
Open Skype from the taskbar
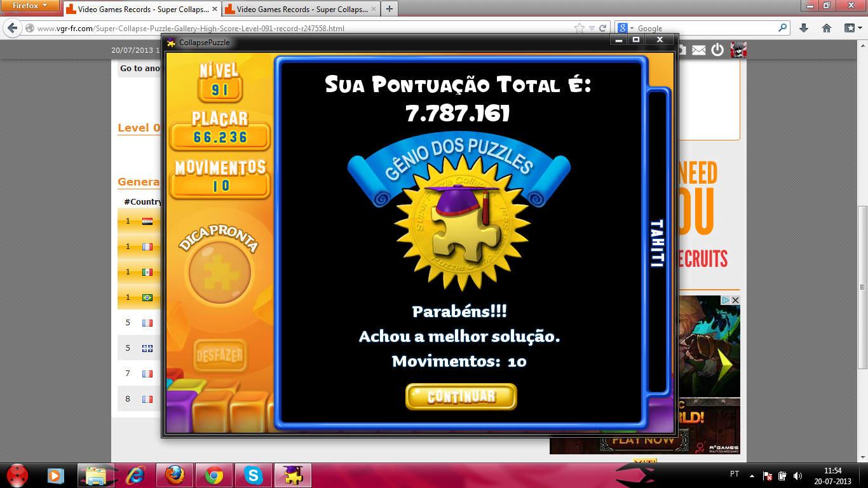[x=254, y=475]
